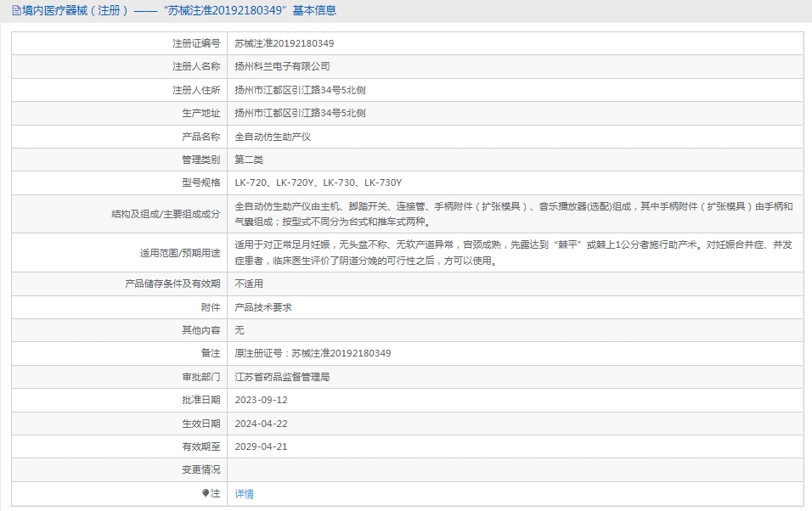812x511 pixels.
Task: Select effective date 2024-04-22
Action: point(261,424)
